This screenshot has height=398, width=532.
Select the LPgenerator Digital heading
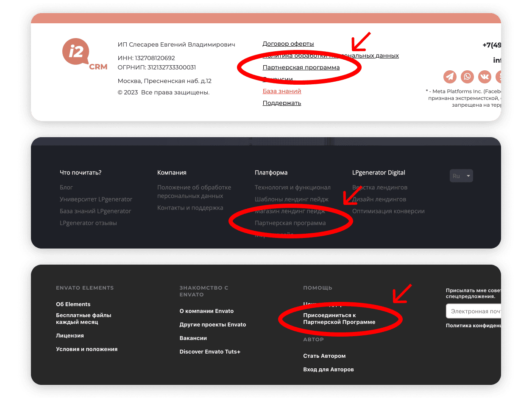click(379, 172)
